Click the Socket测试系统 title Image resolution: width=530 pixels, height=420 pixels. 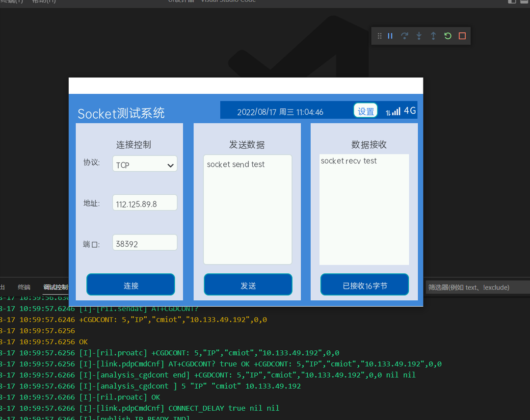click(x=121, y=113)
